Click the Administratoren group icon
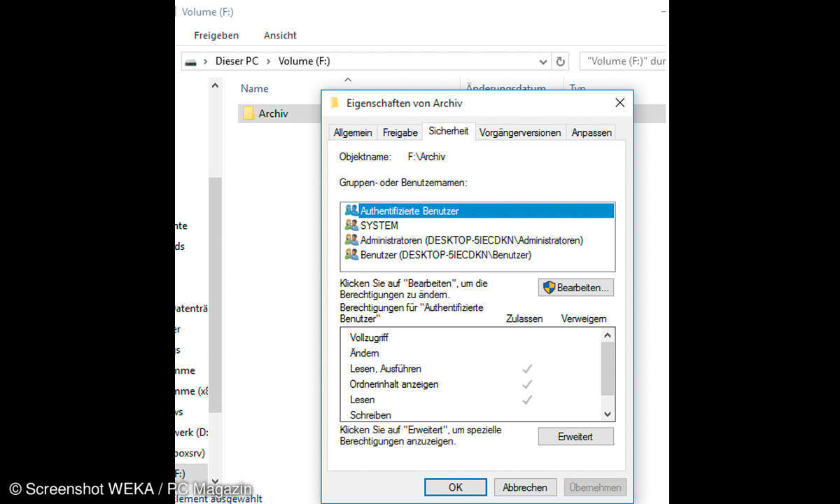This screenshot has width=840, height=504. (351, 240)
